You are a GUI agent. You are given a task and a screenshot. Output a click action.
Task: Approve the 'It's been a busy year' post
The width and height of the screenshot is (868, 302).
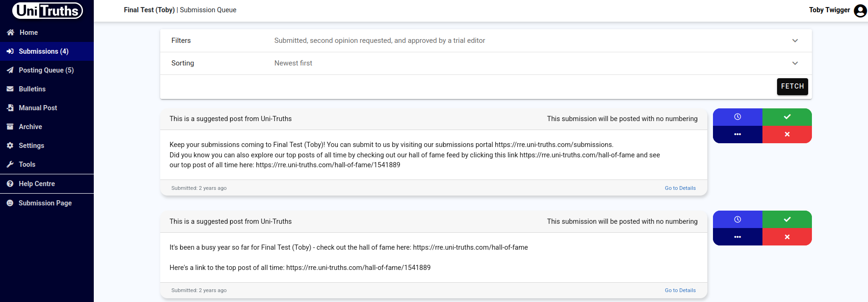tap(787, 220)
